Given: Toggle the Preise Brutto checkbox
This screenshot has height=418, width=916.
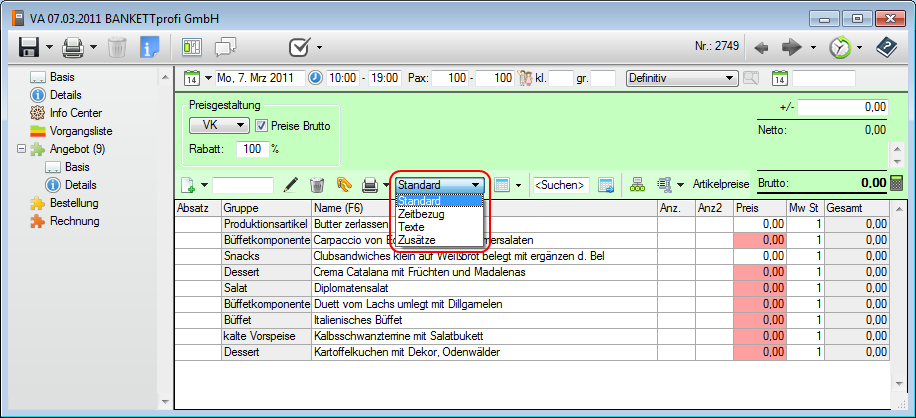Looking at the screenshot, I should [262, 126].
